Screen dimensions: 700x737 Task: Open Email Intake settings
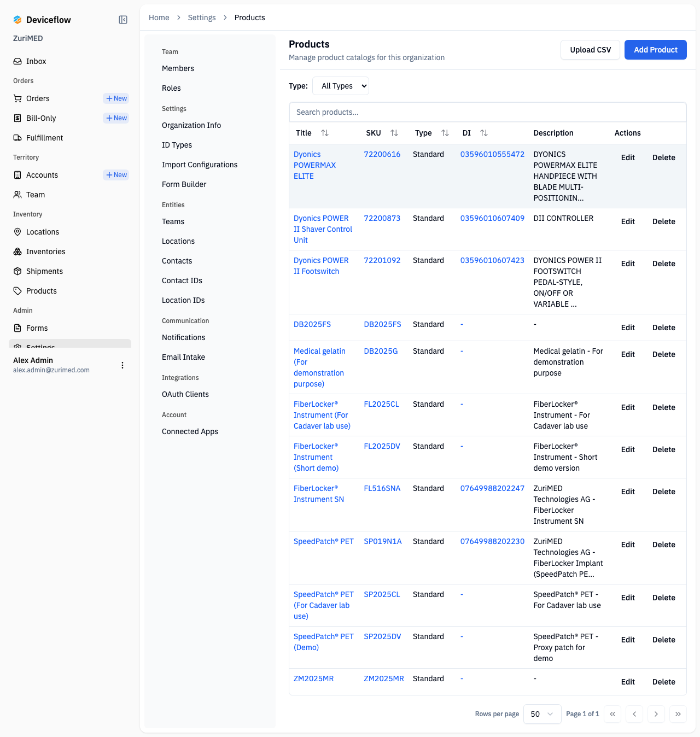[x=183, y=357]
